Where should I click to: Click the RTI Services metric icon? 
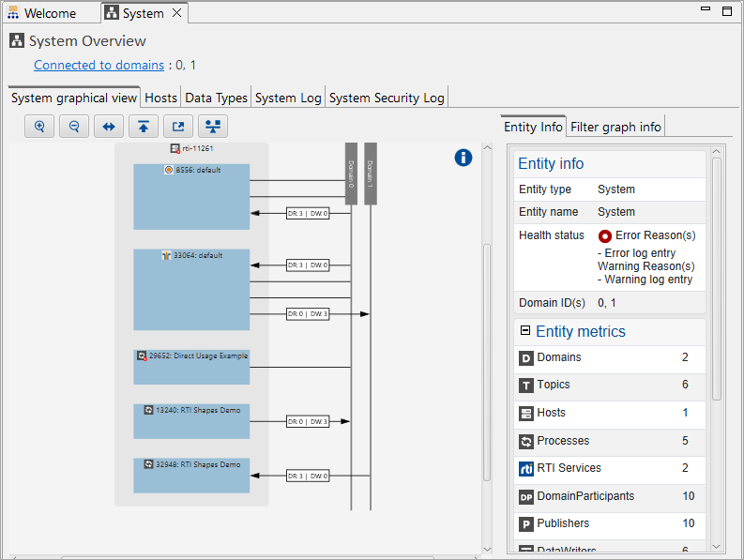tap(525, 469)
